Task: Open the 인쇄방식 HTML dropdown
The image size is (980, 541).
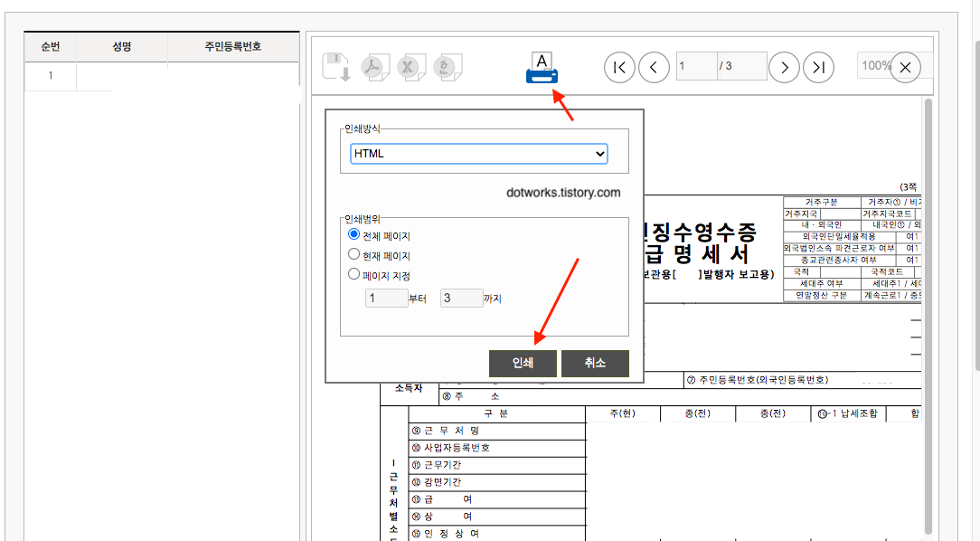Action: (477, 152)
